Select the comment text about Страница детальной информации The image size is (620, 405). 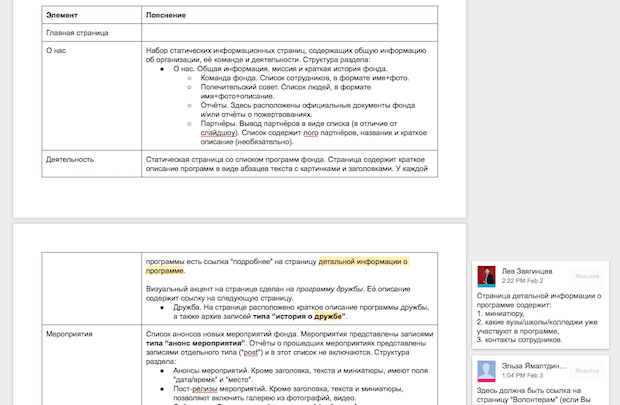pos(539,318)
